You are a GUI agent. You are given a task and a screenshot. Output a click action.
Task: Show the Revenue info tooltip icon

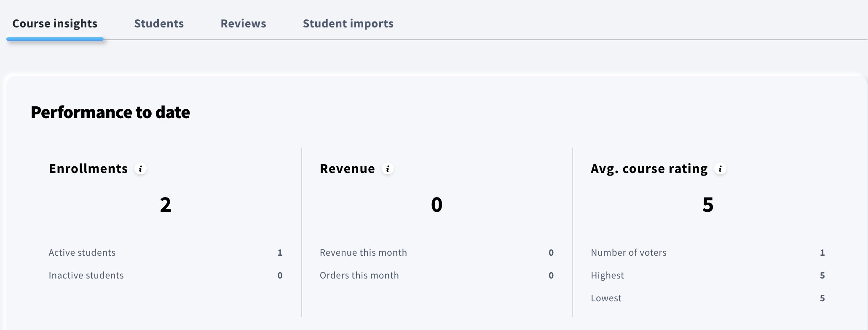tap(388, 169)
